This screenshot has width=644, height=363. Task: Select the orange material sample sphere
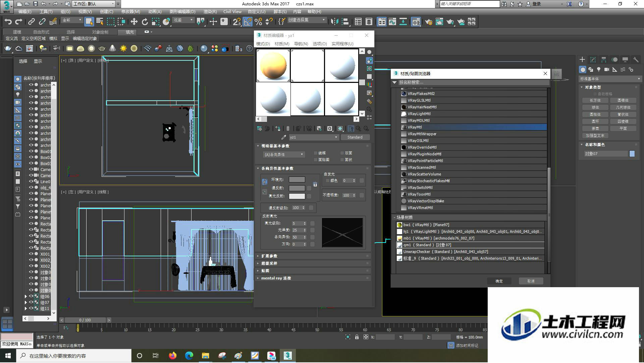[x=273, y=66]
